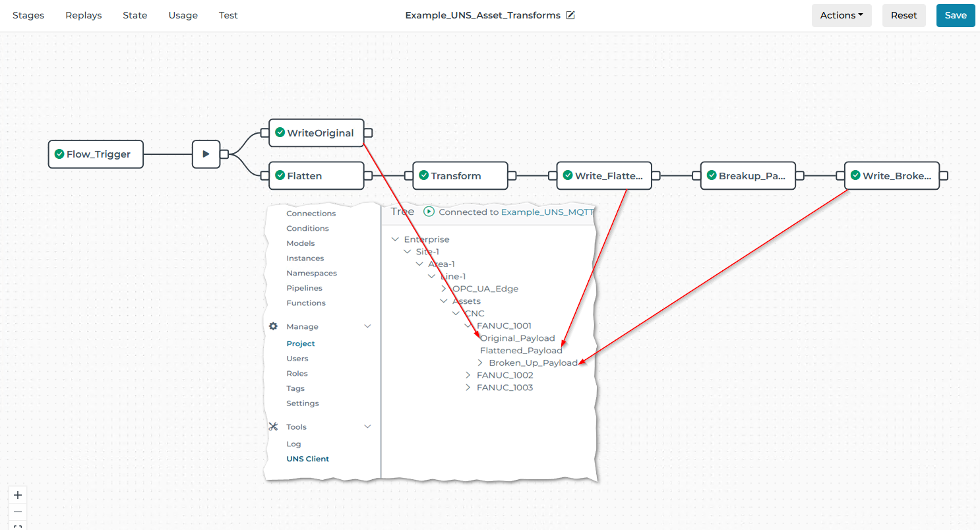Select the Write_Broke... stage node
980x530 pixels.
click(892, 175)
